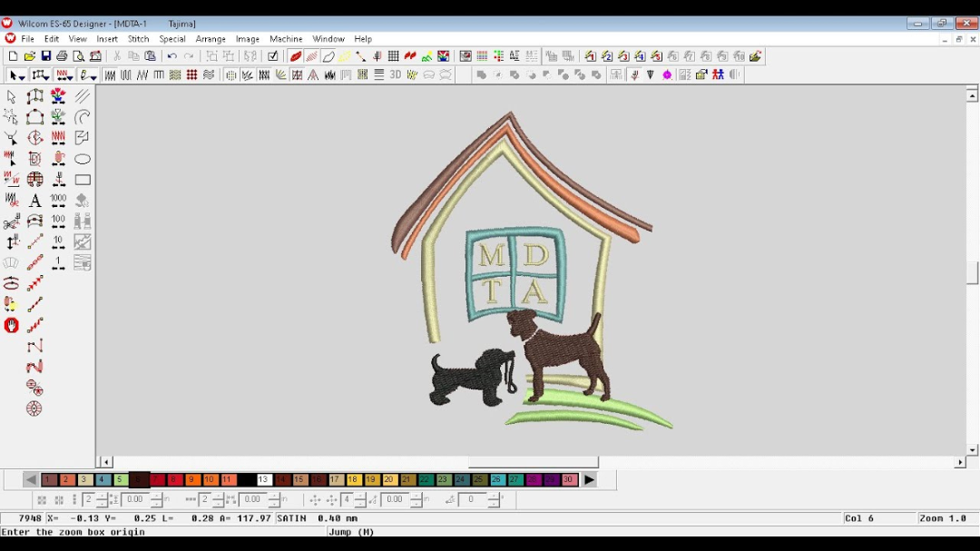Select the Ellipse shape tool
This screenshot has width=980, height=551.
83,159
